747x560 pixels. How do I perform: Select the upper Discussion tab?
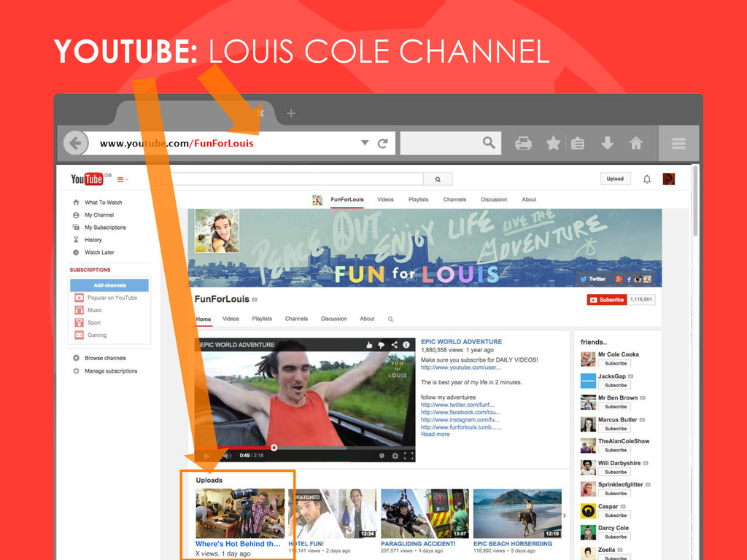coord(494,200)
